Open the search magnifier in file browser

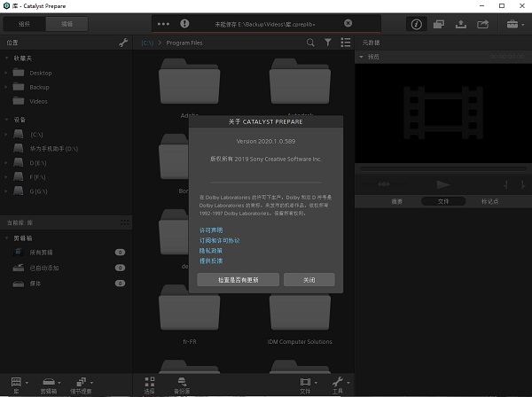point(310,43)
